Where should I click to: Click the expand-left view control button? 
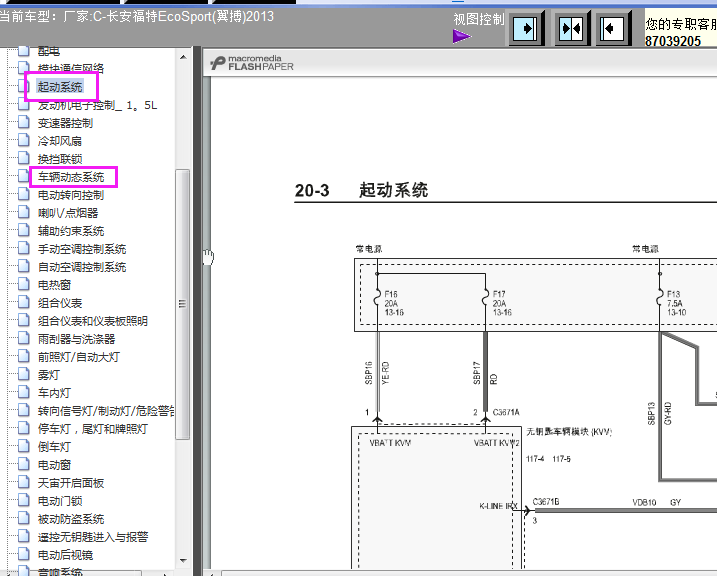click(613, 29)
